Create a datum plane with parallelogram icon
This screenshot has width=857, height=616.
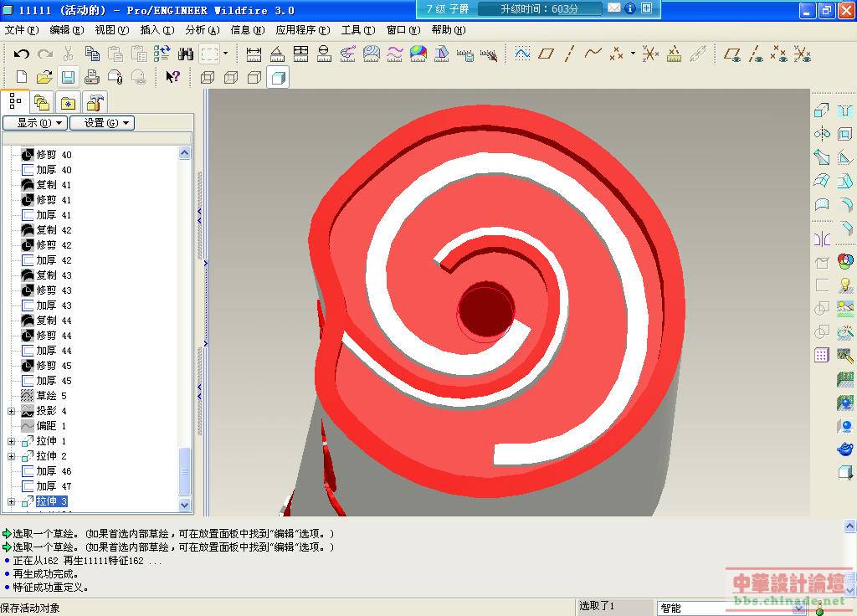(x=546, y=54)
